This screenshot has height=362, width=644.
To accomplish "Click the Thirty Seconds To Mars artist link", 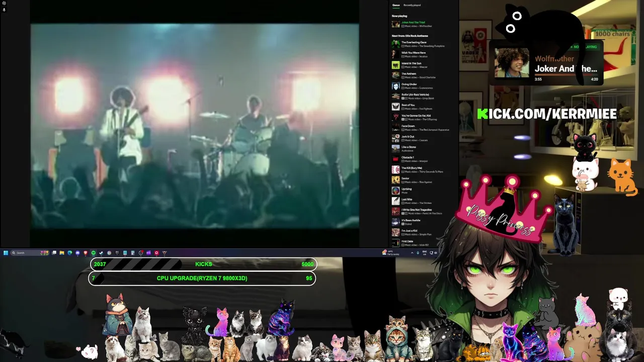I will (x=431, y=172).
